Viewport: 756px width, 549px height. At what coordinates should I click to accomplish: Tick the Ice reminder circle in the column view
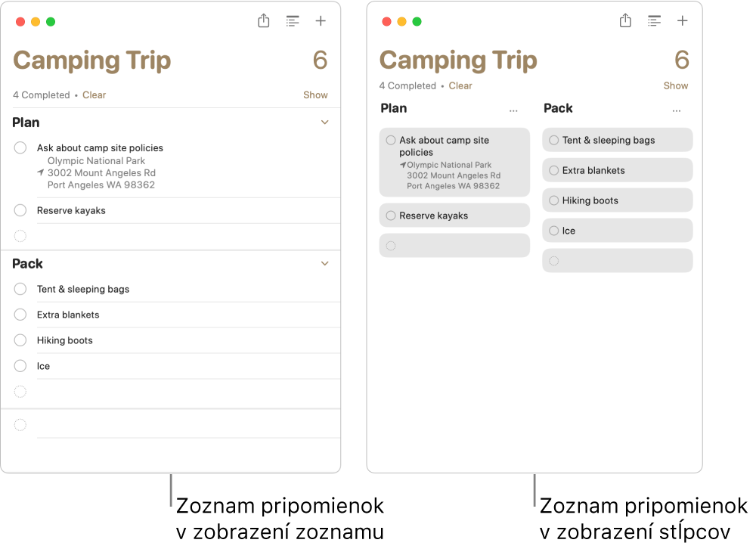tap(554, 231)
